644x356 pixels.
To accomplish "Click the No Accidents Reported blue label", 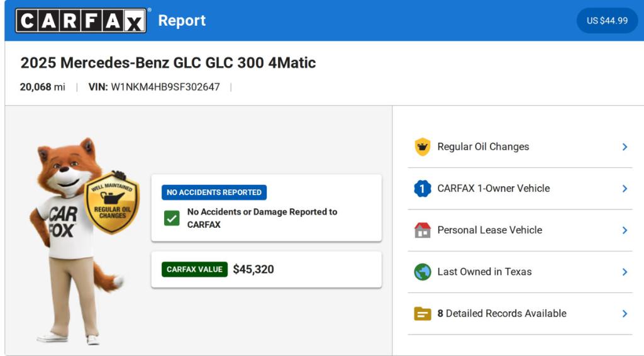I will pos(214,192).
